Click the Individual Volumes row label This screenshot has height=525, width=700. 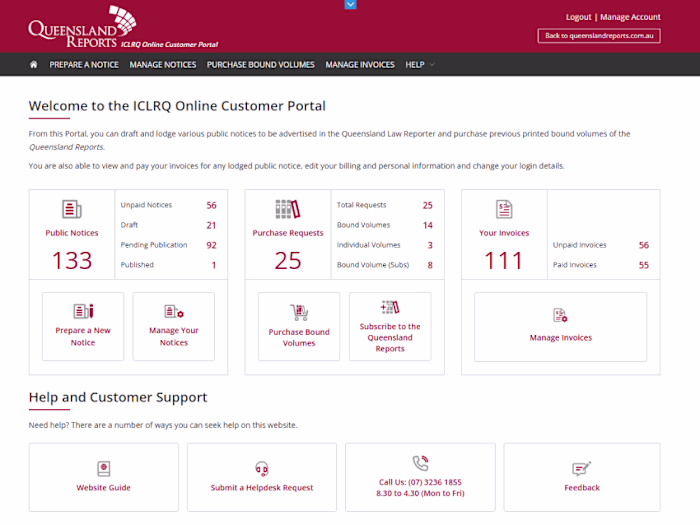(x=368, y=245)
